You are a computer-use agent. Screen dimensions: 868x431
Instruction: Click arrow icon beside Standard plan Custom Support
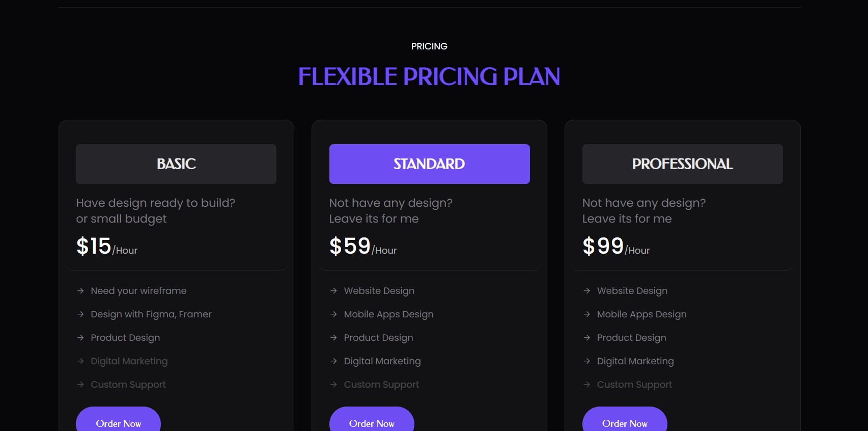click(x=333, y=385)
